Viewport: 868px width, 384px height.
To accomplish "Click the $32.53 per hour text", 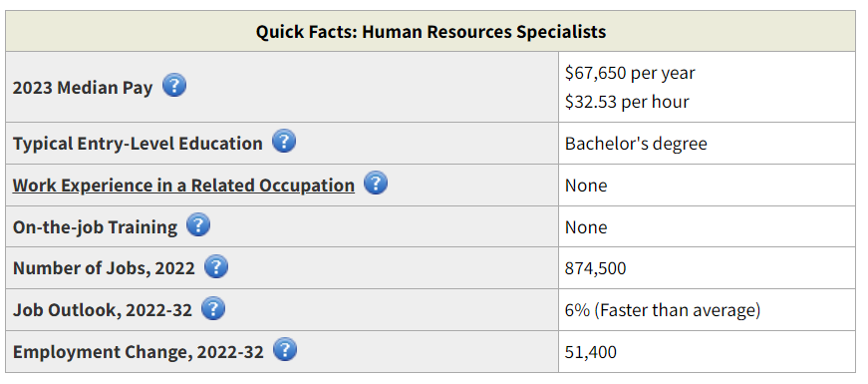I will point(627,102).
